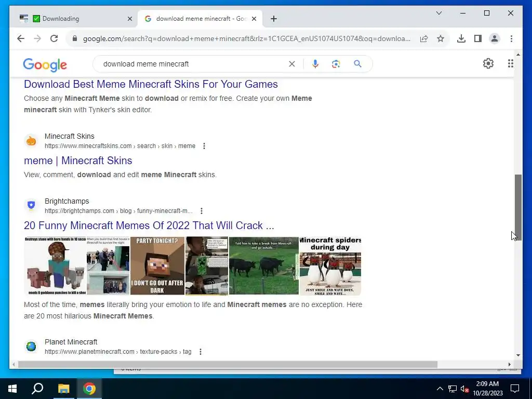
Task: Open the creeper face comparison thumbnail
Action: click(207, 265)
